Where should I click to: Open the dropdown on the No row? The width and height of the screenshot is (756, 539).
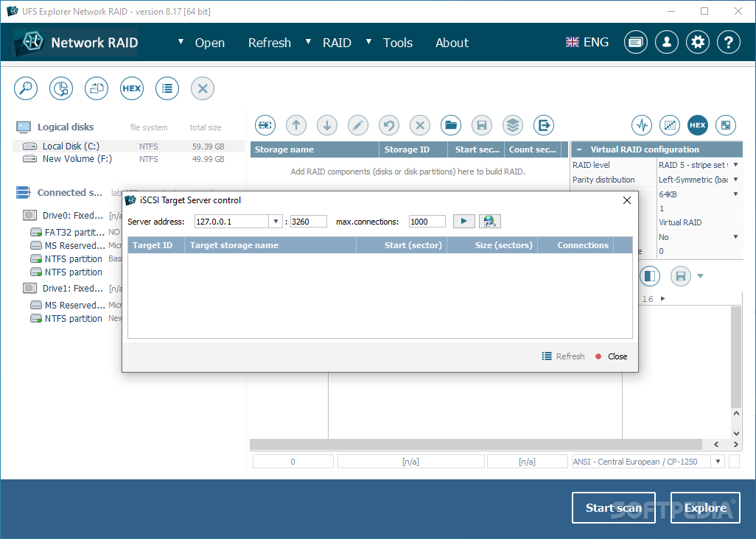[736, 237]
